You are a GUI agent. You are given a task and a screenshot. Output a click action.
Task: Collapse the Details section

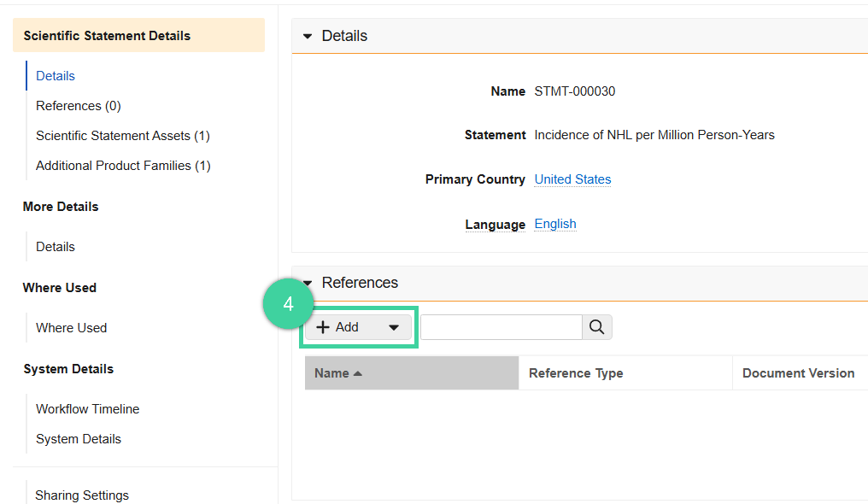pyautogui.click(x=308, y=36)
